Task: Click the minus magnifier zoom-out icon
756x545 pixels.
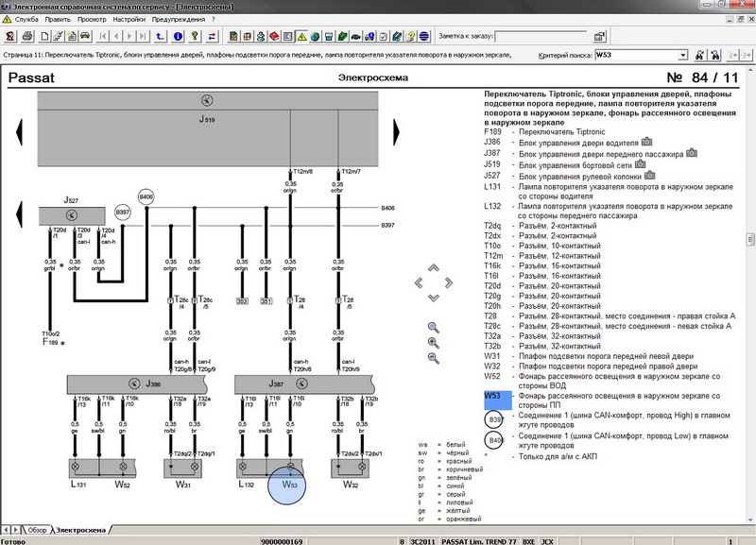Action: 433,358
